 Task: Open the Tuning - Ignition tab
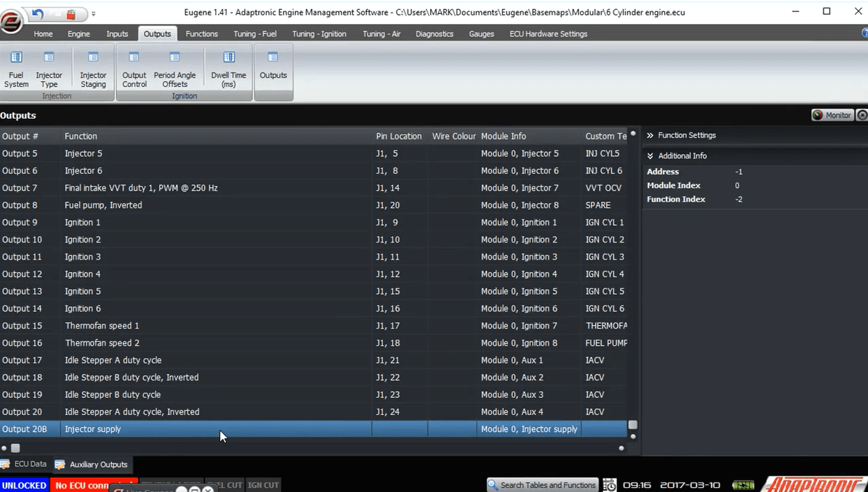tap(319, 34)
